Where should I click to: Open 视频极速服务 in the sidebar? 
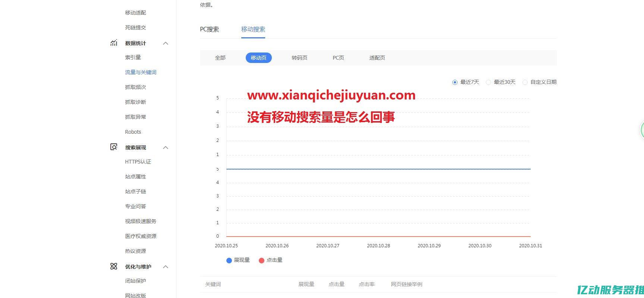pyautogui.click(x=141, y=221)
